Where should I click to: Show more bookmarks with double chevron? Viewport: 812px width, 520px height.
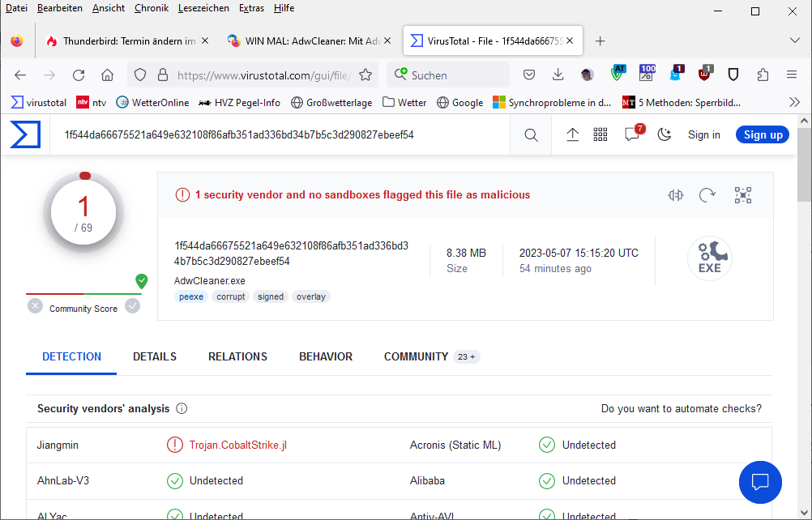pyautogui.click(x=794, y=102)
